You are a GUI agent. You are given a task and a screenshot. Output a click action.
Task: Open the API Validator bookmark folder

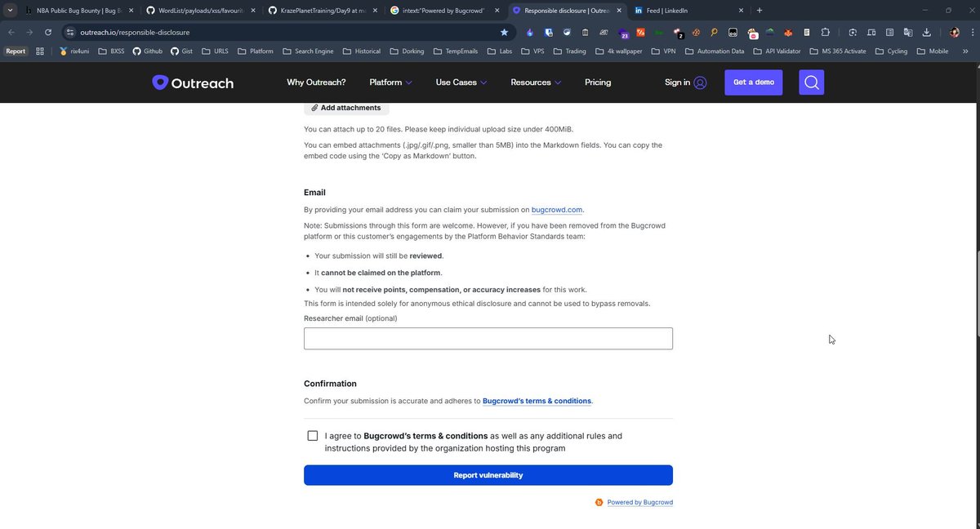777,51
